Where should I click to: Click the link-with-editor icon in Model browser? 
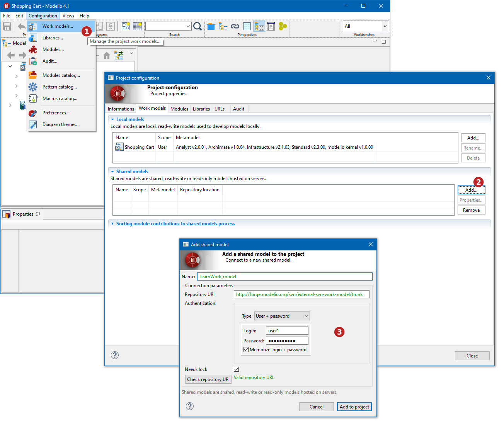point(119,55)
